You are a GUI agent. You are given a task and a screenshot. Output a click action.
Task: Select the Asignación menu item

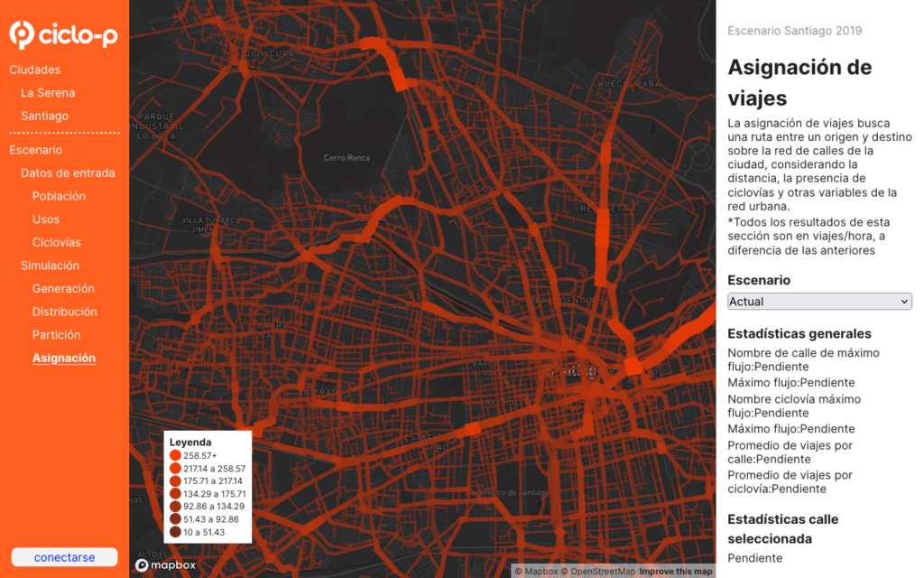63,358
